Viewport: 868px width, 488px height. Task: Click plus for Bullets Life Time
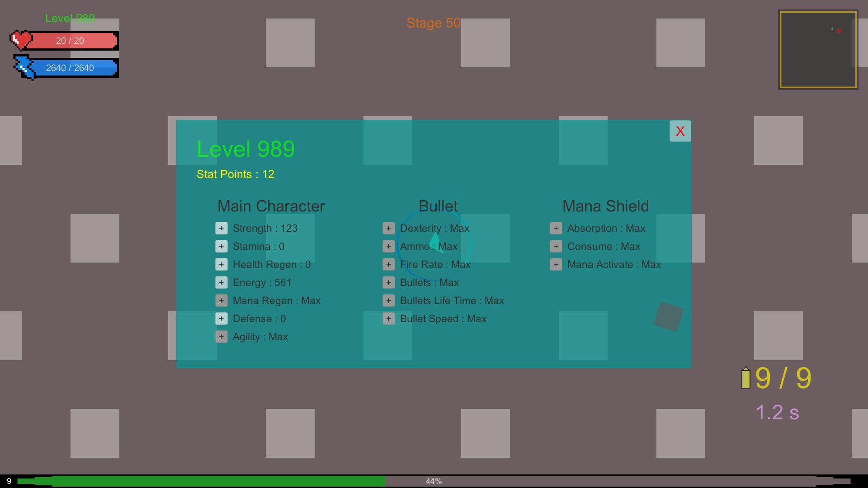(x=389, y=300)
